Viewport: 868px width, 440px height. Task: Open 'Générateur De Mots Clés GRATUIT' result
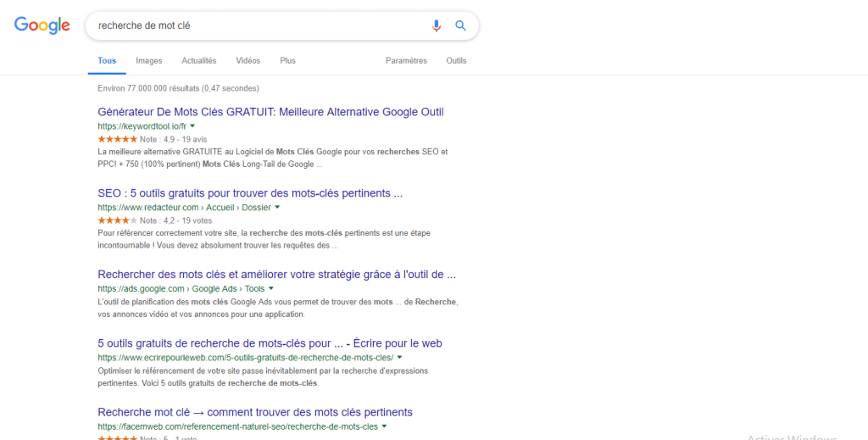pos(270,112)
